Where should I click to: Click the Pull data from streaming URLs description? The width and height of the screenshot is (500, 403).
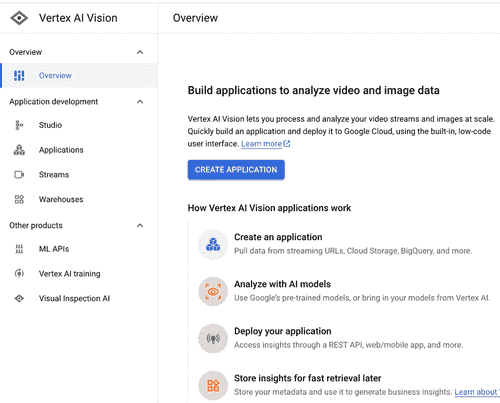[x=353, y=251]
